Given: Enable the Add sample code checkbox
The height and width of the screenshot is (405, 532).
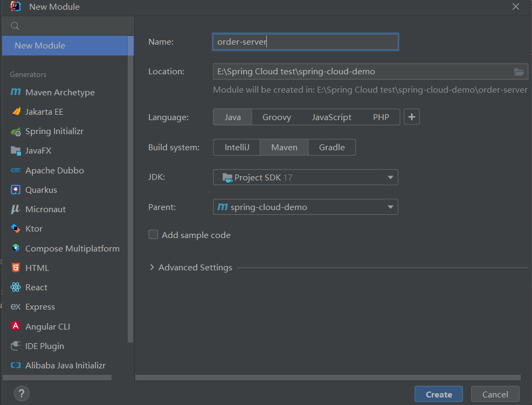Looking at the screenshot, I should (x=154, y=234).
